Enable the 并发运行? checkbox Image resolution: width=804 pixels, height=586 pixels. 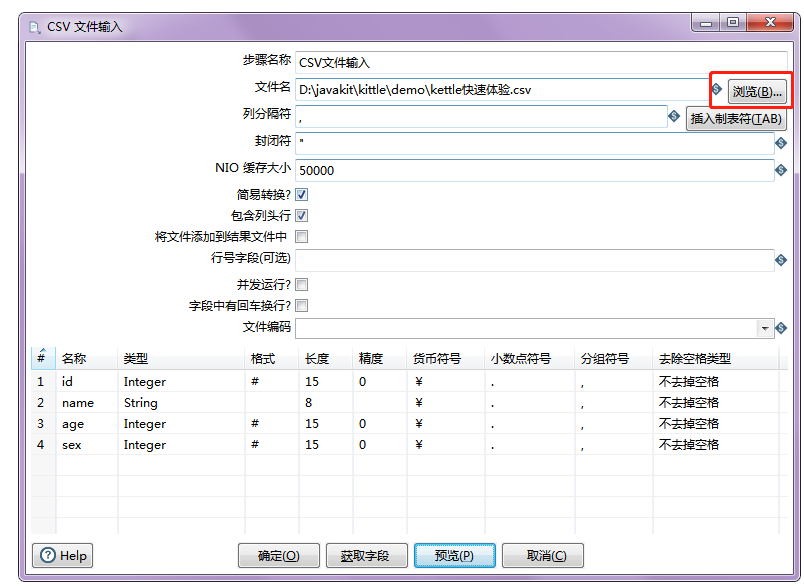click(302, 285)
